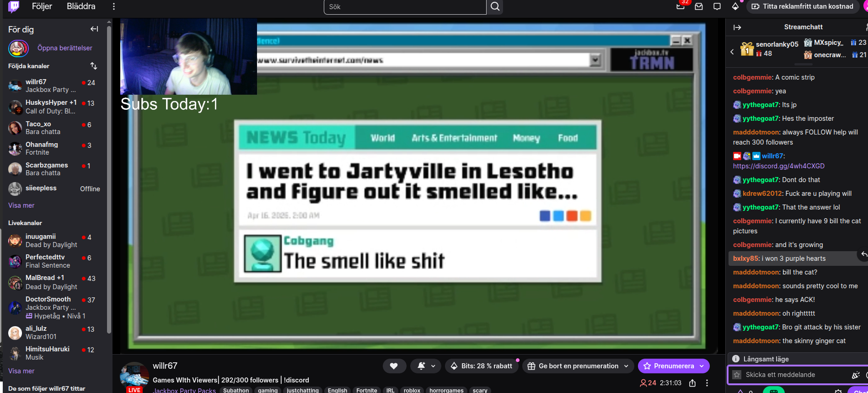Collapse the Streamchatt panel
The height and width of the screenshot is (393, 868).
click(737, 27)
